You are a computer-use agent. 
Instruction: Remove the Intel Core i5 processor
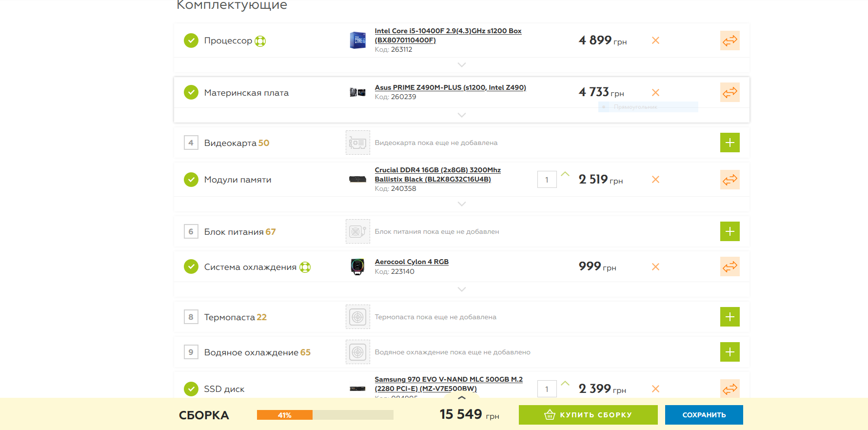(x=655, y=41)
